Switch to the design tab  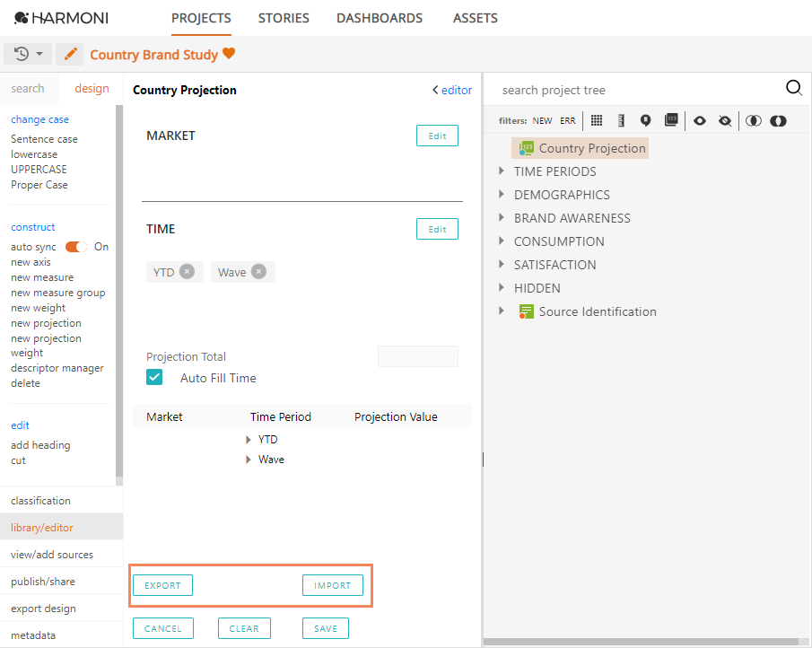pos(91,88)
